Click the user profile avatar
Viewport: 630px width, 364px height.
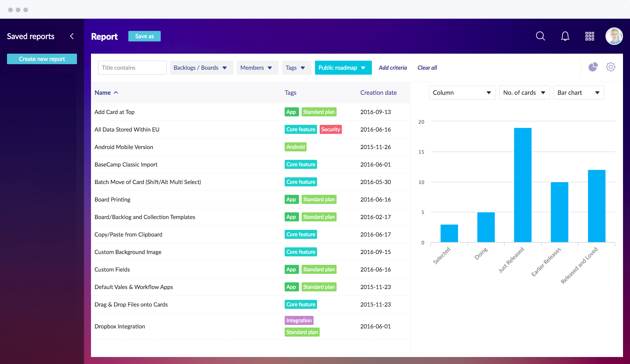pos(614,36)
